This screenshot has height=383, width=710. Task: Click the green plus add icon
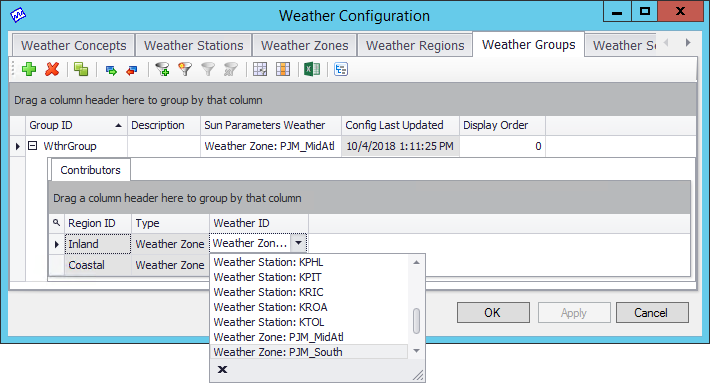pyautogui.click(x=29, y=69)
